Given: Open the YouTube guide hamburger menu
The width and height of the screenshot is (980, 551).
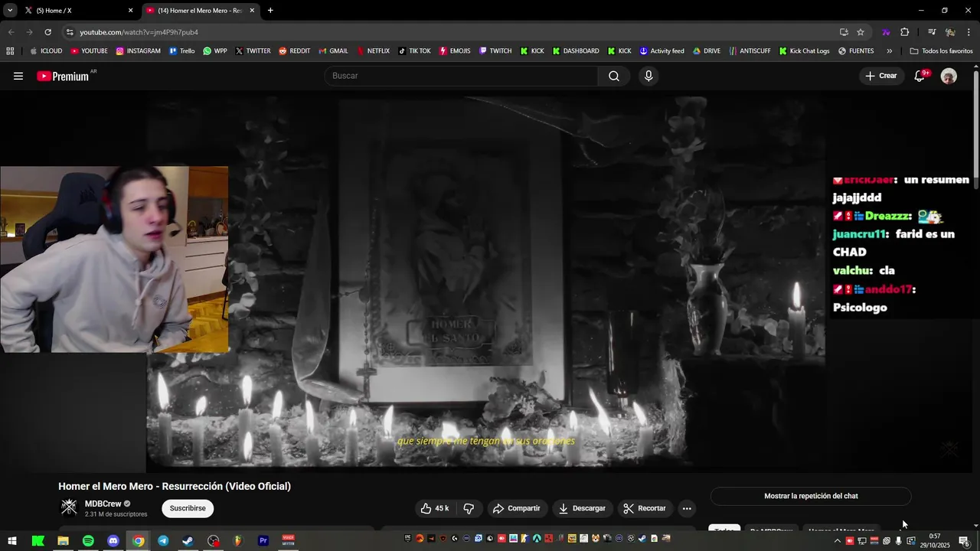Looking at the screenshot, I should [x=18, y=76].
